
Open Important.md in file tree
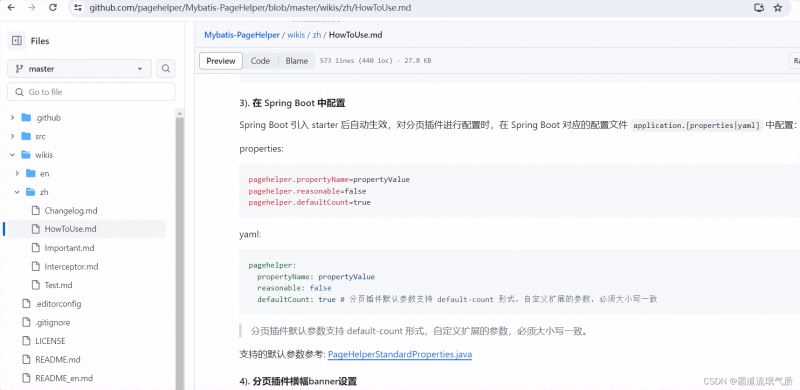pos(69,248)
